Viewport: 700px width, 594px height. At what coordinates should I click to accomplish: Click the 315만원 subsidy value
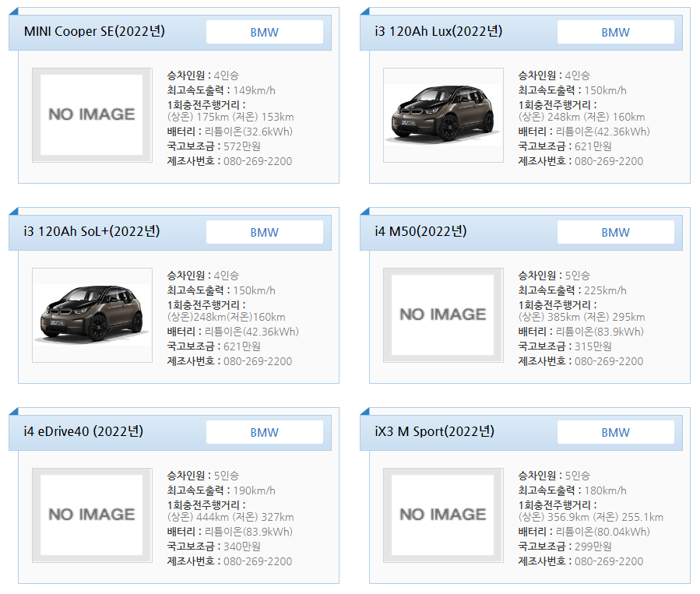coord(593,346)
